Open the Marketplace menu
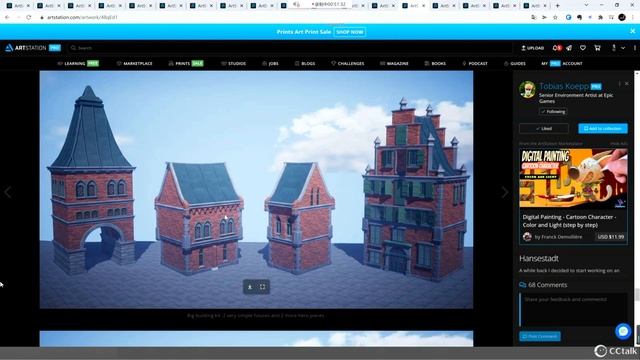The image size is (640, 360). click(x=134, y=63)
